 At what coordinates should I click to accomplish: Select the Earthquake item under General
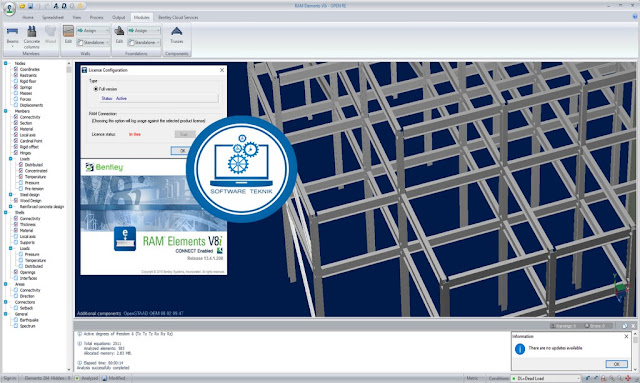pyautogui.click(x=29, y=320)
